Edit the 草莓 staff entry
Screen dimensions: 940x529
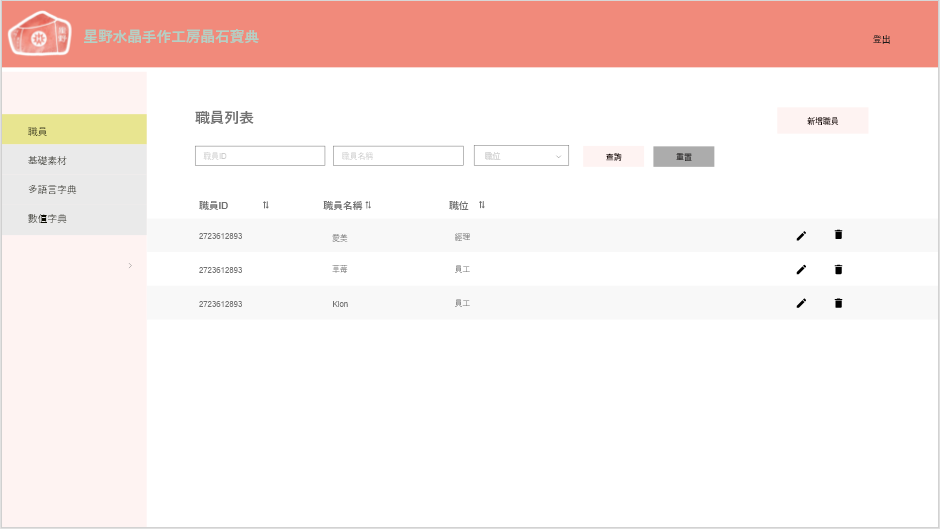[x=801, y=270]
